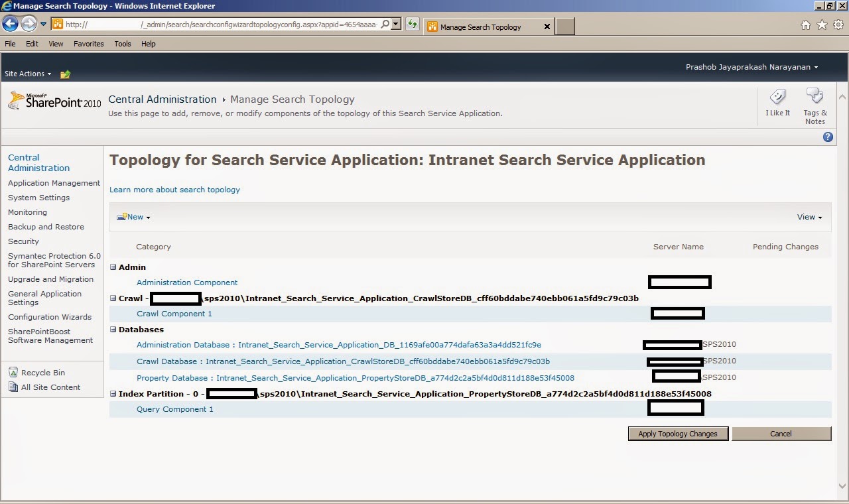Click the IE Tools gear icon
Viewport: 849px width, 504px height.
click(x=838, y=25)
